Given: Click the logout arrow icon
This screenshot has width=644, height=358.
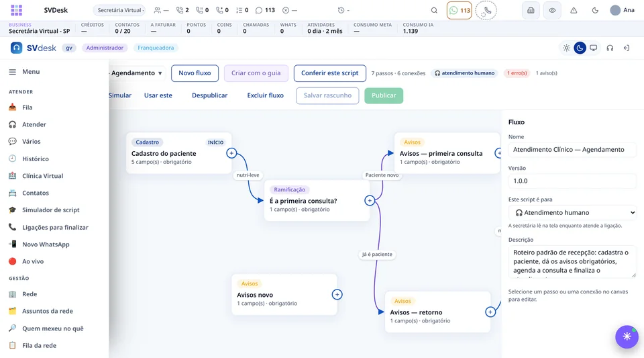Looking at the screenshot, I should (627, 48).
